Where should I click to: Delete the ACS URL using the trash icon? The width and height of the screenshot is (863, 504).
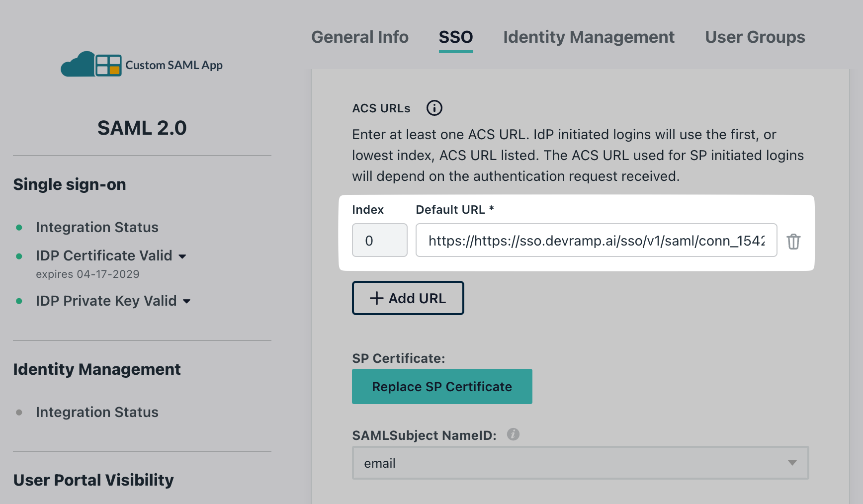click(x=793, y=242)
